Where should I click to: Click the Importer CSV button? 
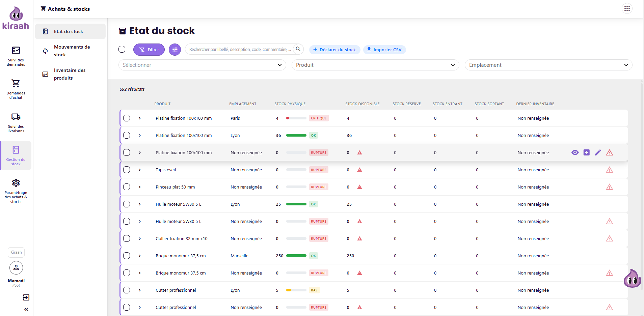384,50
